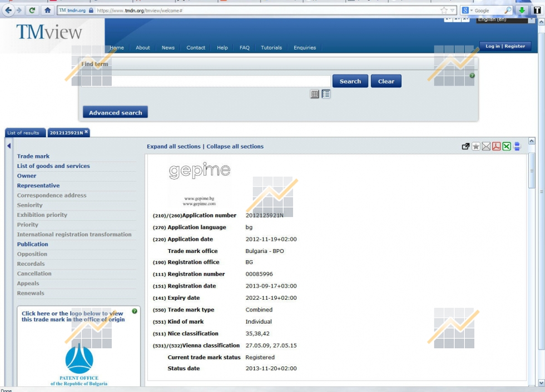Click Collapse all sections link
This screenshot has height=392, width=545.
[x=235, y=146]
